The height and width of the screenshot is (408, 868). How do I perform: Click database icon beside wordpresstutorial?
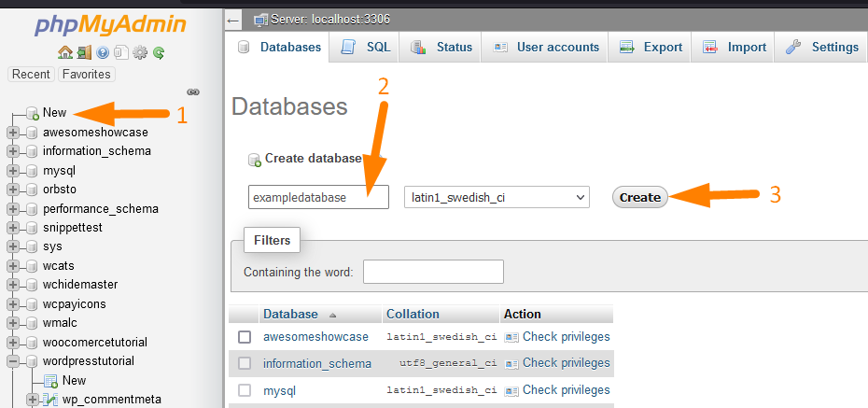pyautogui.click(x=32, y=361)
